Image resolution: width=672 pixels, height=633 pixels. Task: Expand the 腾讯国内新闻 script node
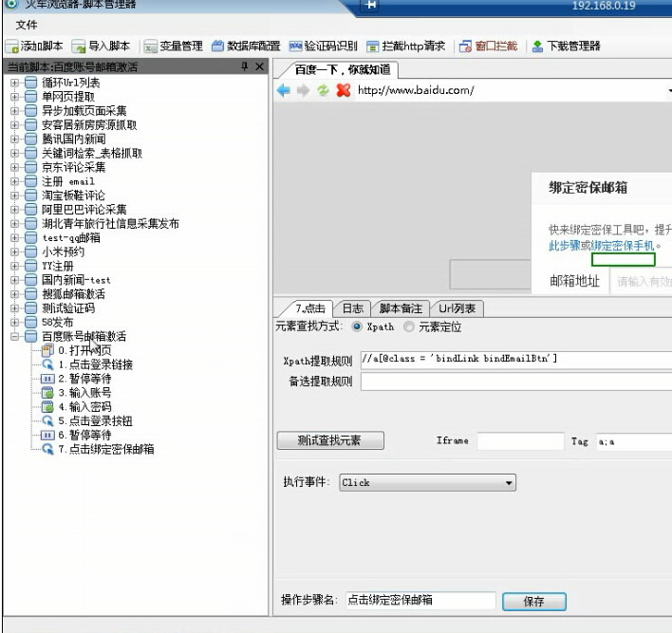click(14, 140)
